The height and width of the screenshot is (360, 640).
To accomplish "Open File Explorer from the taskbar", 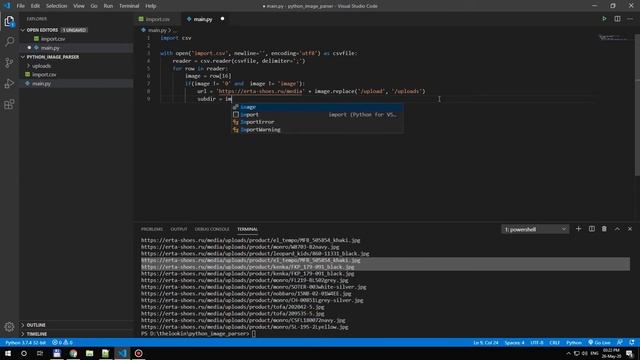I will click(89, 353).
